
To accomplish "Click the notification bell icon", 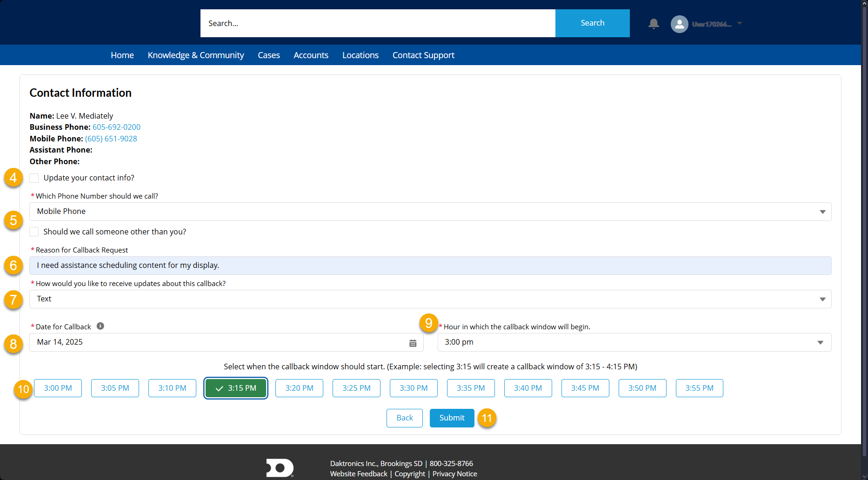I will click(x=654, y=24).
